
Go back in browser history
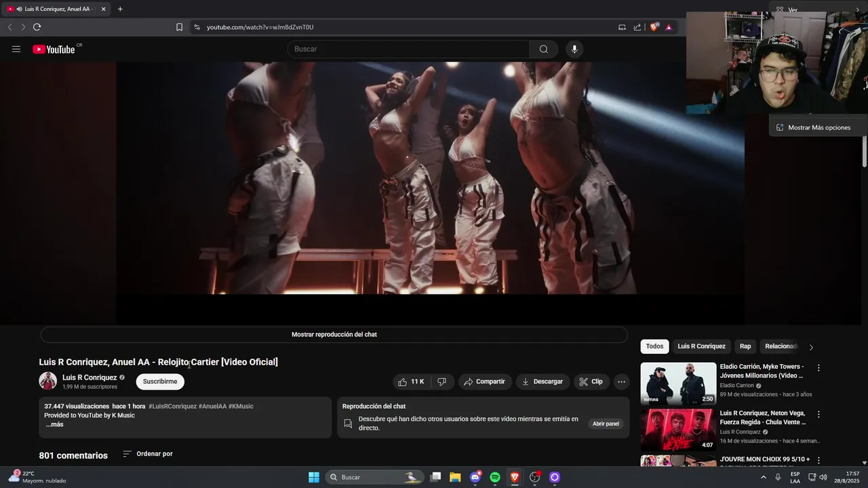tap(9, 27)
